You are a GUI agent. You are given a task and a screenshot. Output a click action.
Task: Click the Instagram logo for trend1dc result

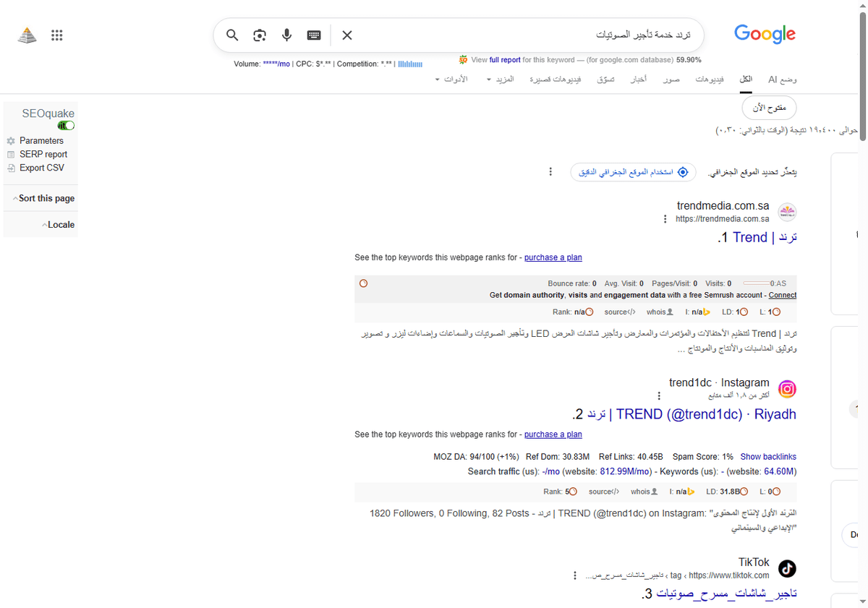pos(787,389)
